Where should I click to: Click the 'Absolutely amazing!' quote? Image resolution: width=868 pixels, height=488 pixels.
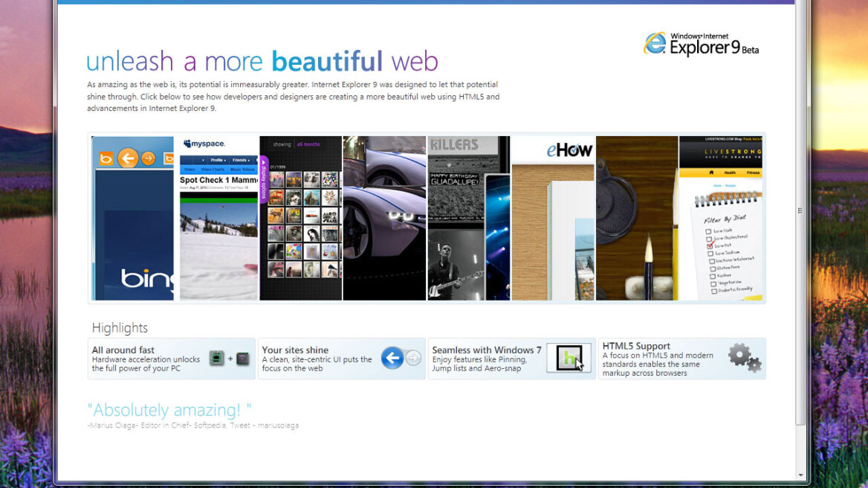coord(169,410)
